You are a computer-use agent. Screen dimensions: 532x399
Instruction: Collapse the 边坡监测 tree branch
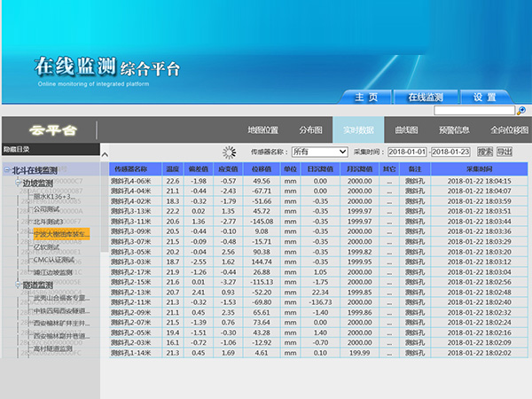(18, 184)
